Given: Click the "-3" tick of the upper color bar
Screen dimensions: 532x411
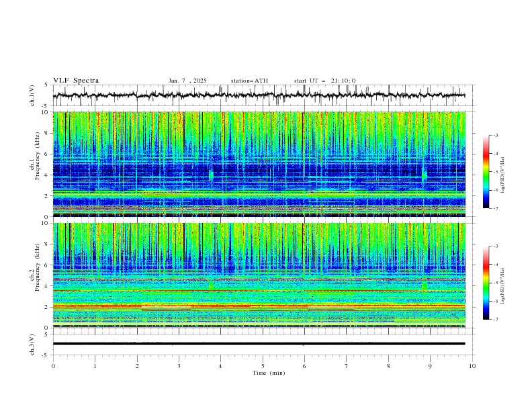Looking at the screenshot, I should click(496, 135).
